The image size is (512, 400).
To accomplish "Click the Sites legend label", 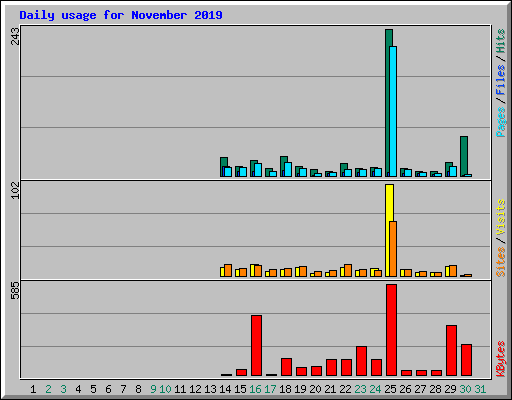I will point(500,262).
